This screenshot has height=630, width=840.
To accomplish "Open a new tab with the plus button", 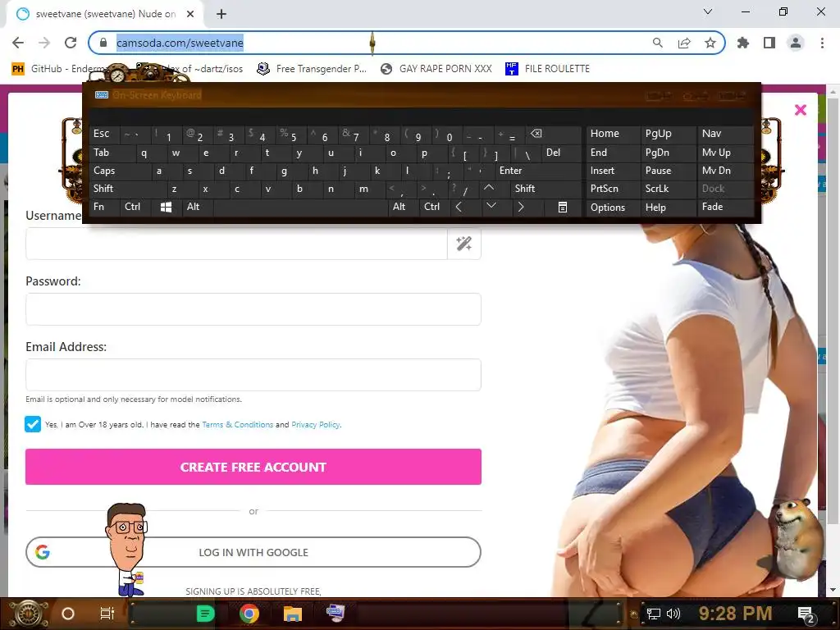I will [x=221, y=14].
